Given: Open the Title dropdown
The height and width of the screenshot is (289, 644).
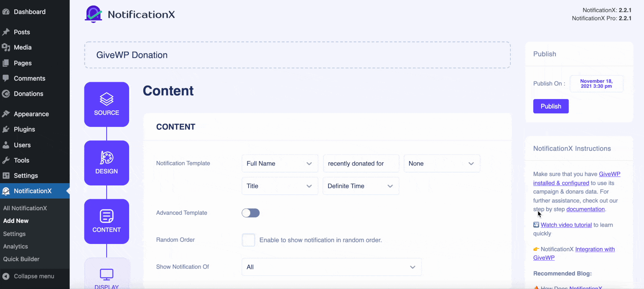Looking at the screenshot, I should pyautogui.click(x=280, y=186).
